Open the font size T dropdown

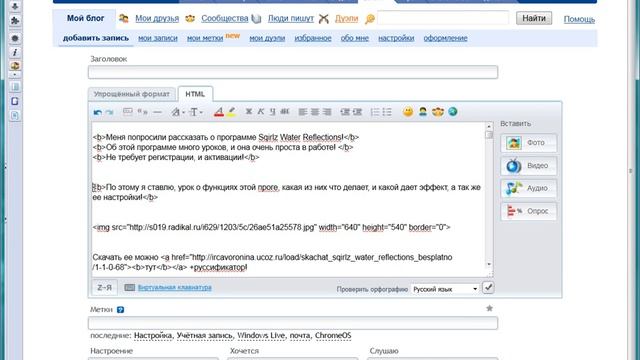(x=196, y=112)
